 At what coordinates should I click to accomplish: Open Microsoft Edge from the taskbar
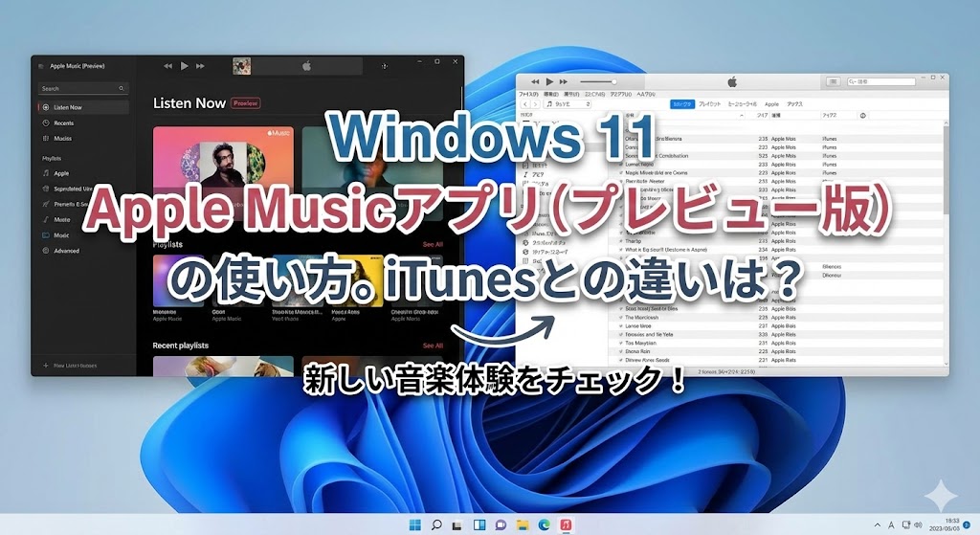coord(545,525)
